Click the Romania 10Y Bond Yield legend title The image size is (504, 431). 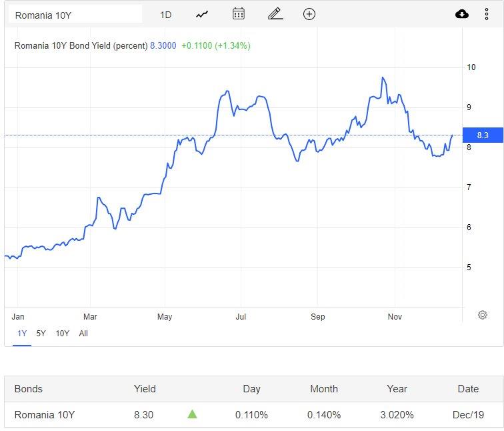81,45
